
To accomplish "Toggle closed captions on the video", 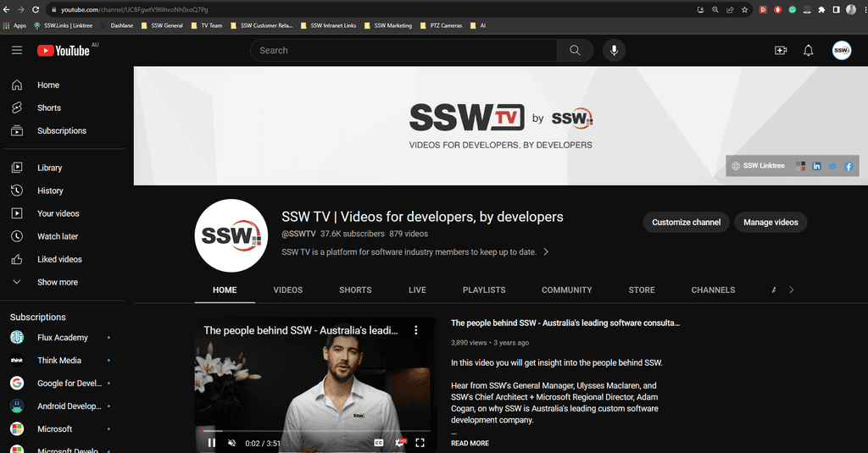I will (379, 442).
